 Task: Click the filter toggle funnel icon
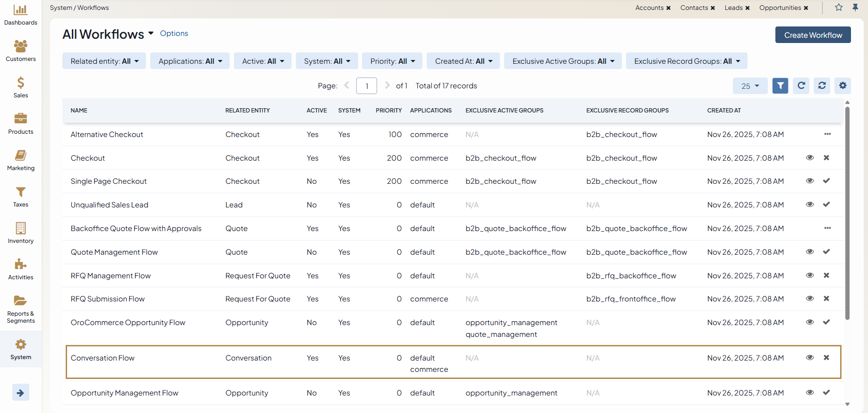pos(780,86)
